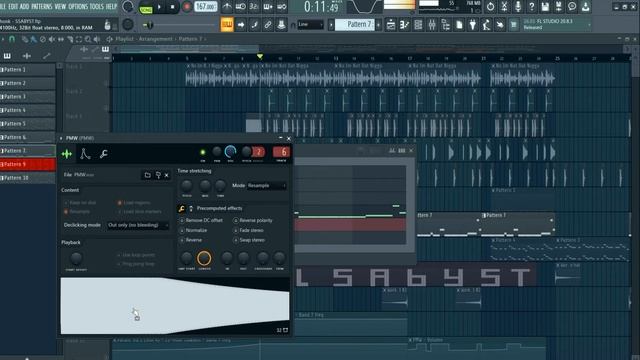This screenshot has width=640, height=360.
Task: Open the PMW window menu arrow
Action: click(61, 138)
